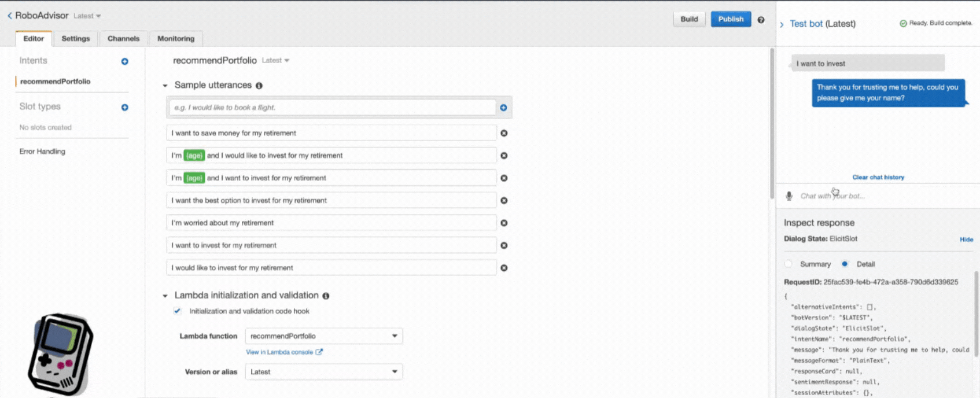The image size is (980, 398).
Task: Add a new slot type with the plus icon
Action: point(124,108)
